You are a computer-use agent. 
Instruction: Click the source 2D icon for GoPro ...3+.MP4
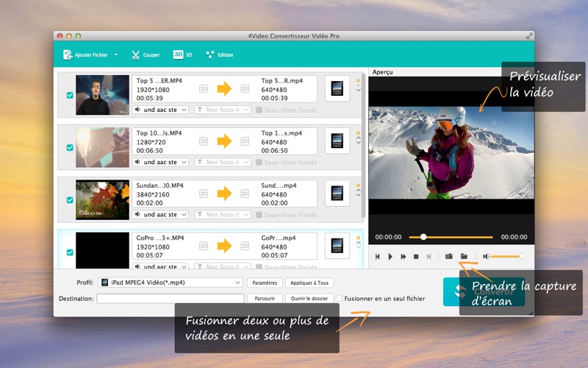[204, 246]
